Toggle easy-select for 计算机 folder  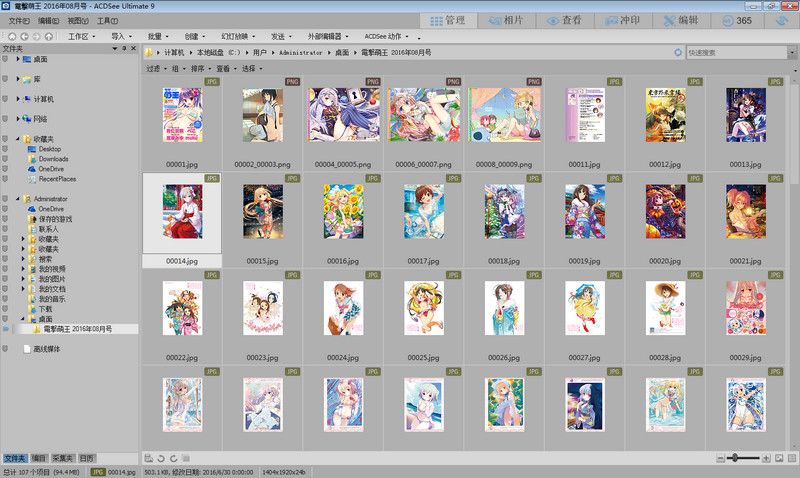pos(5,99)
